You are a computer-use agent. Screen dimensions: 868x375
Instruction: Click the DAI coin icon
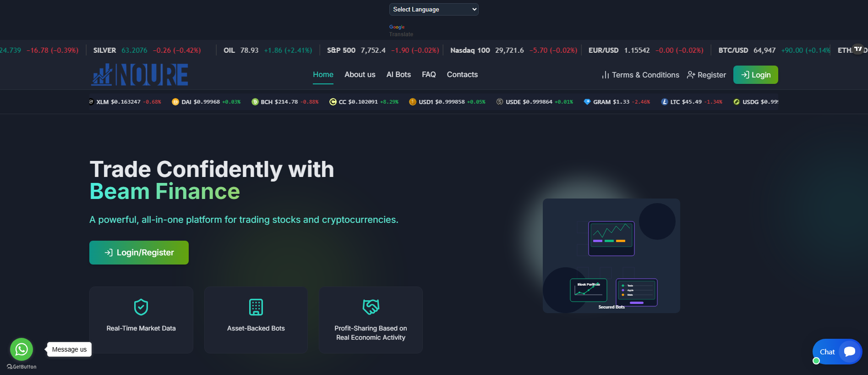click(175, 102)
